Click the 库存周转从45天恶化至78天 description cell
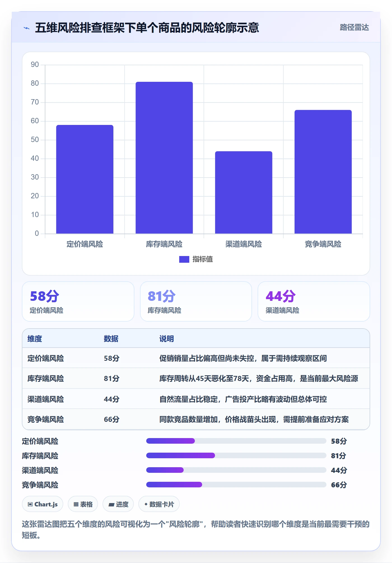 click(x=259, y=378)
